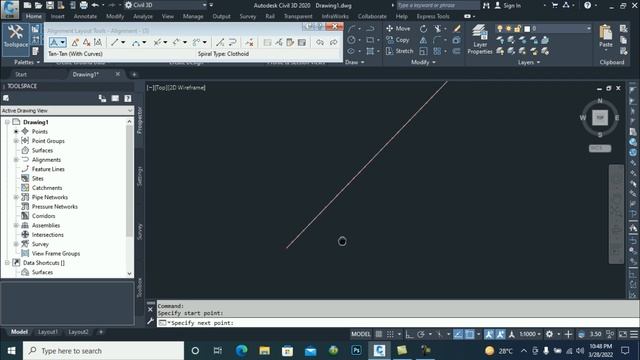640x360 pixels.
Task: Expand the Modify panel
Action: tap(423, 62)
